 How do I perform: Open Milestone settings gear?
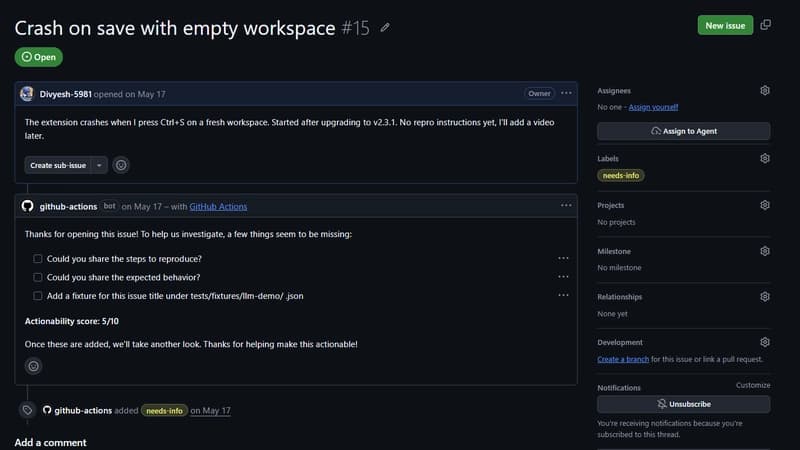coord(764,251)
